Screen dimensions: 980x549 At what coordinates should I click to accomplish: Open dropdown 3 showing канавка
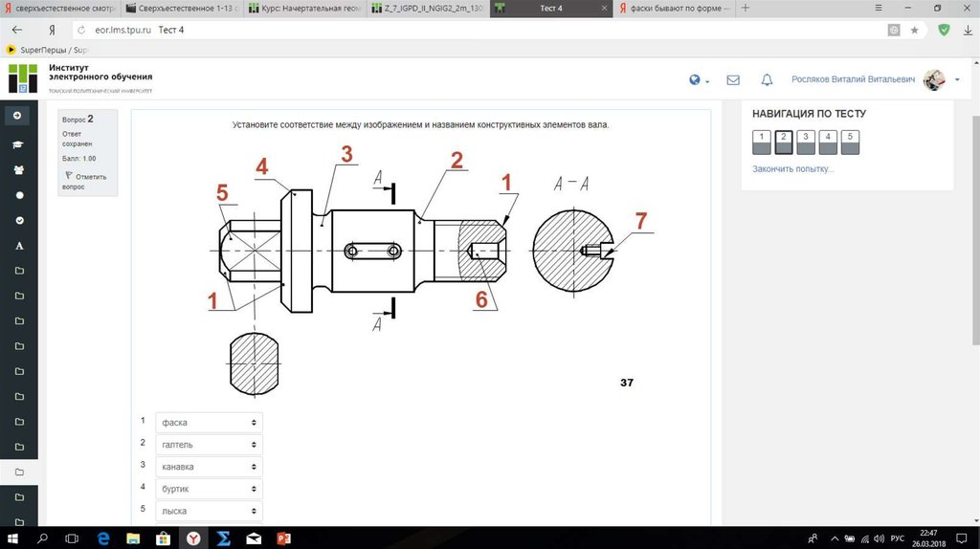click(209, 467)
